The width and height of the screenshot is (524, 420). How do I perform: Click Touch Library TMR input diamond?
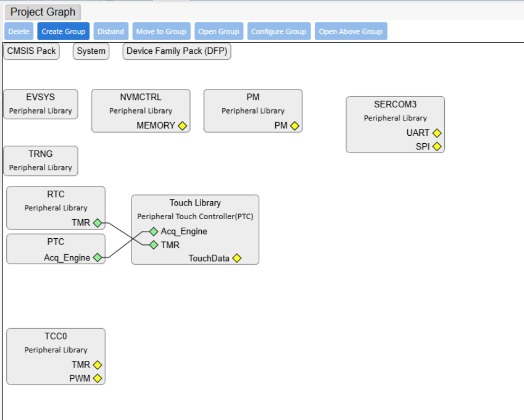coord(154,245)
